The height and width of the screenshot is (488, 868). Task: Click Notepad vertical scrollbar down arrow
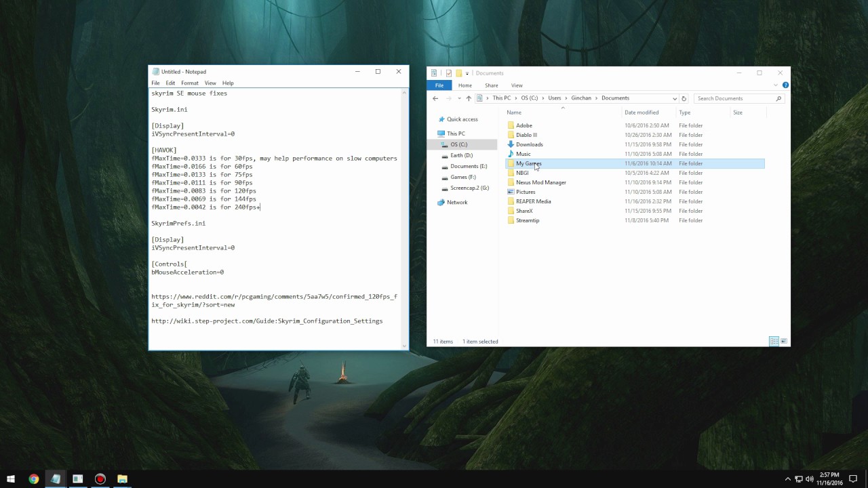[x=406, y=346]
